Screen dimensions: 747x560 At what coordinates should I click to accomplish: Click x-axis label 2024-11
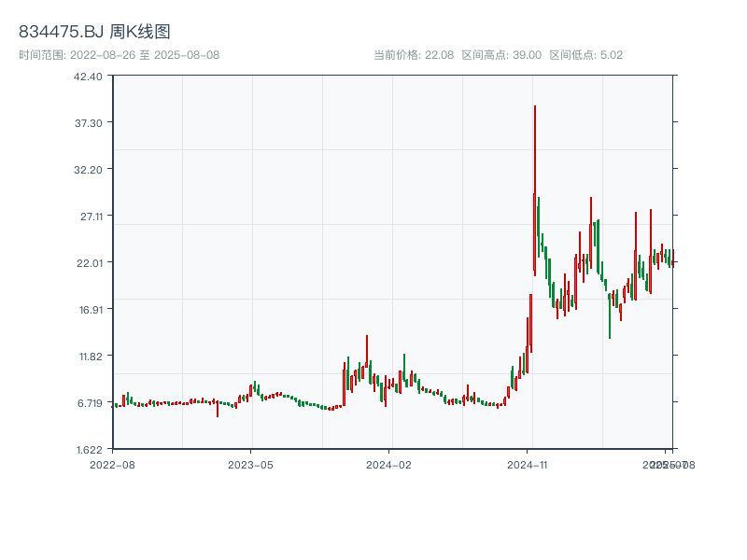click(527, 465)
